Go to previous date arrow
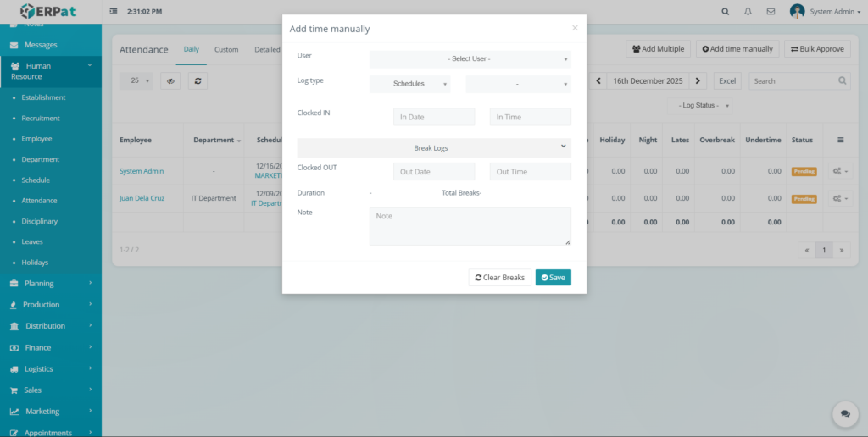Image resolution: width=868 pixels, height=437 pixels. tap(598, 80)
